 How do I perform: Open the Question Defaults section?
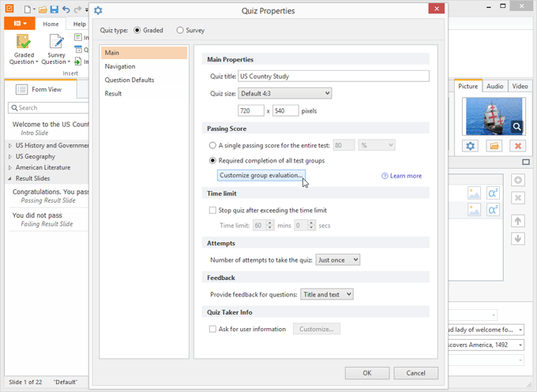145,80
